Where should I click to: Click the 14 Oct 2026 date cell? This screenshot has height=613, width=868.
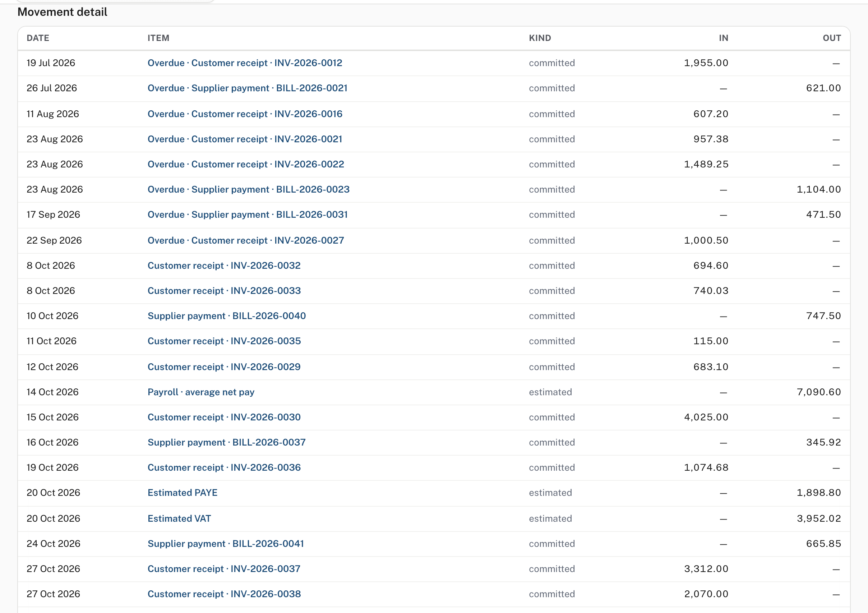52,392
